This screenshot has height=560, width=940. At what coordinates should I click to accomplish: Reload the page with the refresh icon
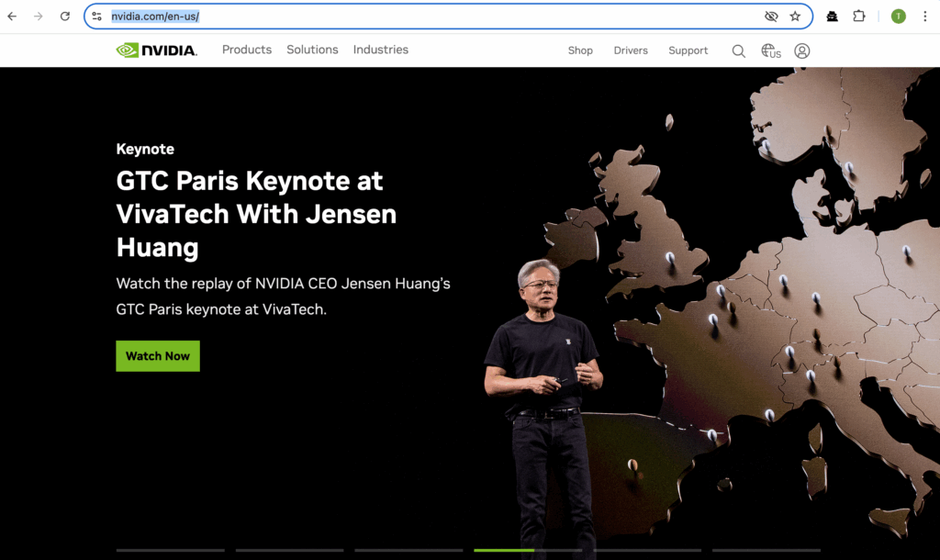pos(65,17)
